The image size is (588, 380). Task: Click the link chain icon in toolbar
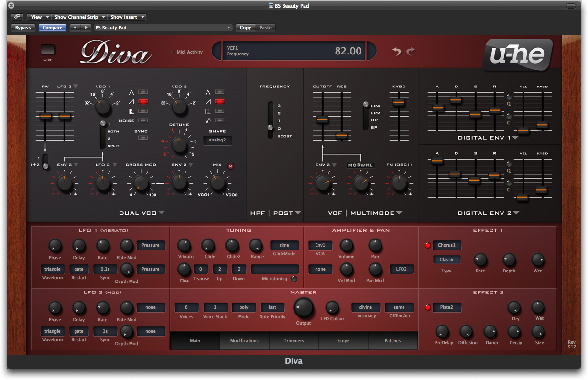(17, 17)
